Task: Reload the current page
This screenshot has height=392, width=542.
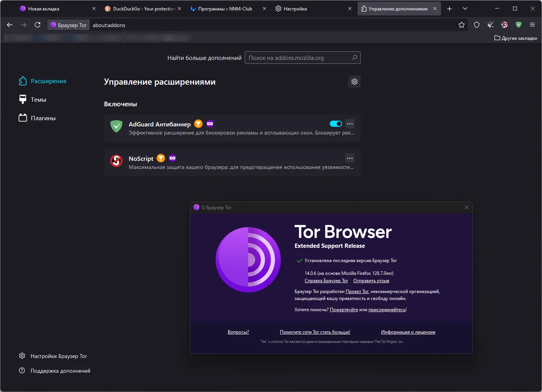Action: 37,25
